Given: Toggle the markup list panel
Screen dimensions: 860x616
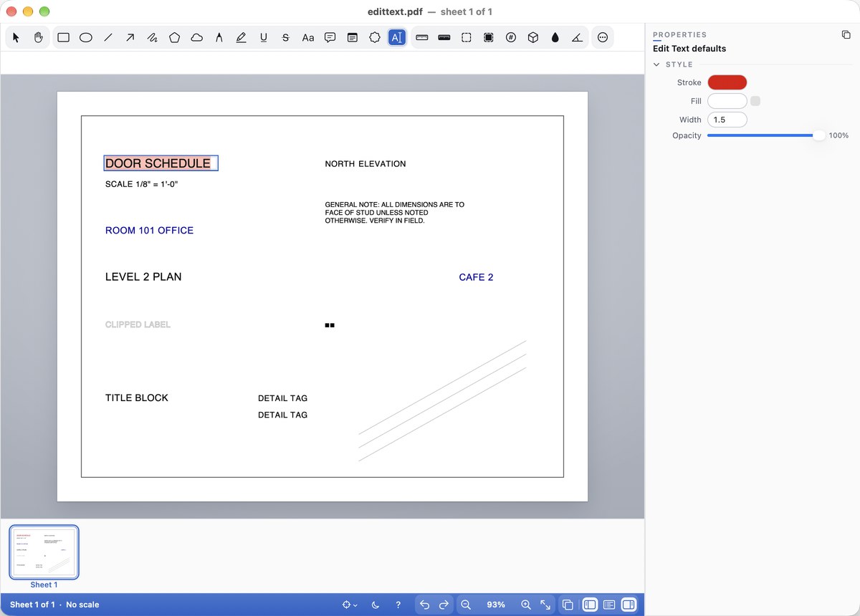Looking at the screenshot, I should point(609,605).
